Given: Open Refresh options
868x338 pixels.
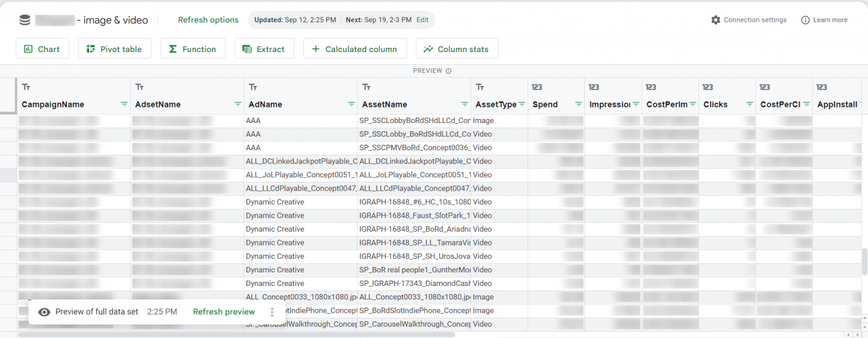Looking at the screenshot, I should tap(208, 20).
